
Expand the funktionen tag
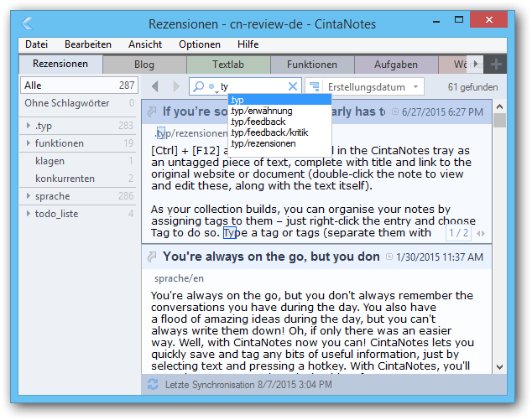click(29, 143)
